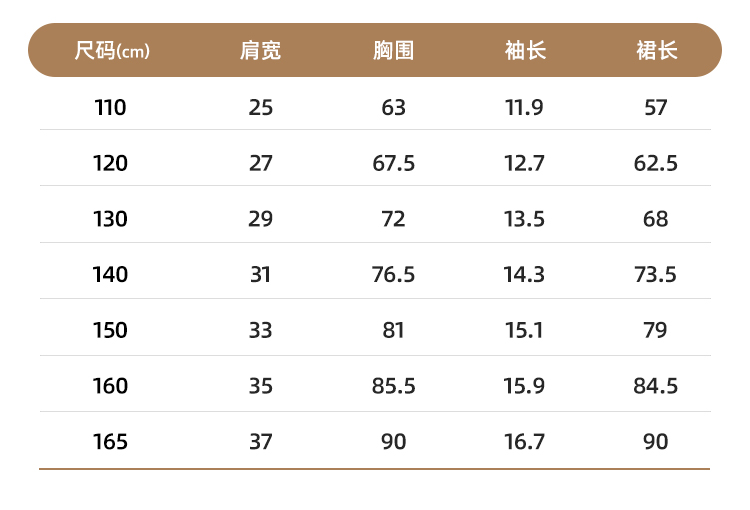Select the 肩宽 column header
Image resolution: width=750 pixels, height=510 pixels.
pos(261,51)
